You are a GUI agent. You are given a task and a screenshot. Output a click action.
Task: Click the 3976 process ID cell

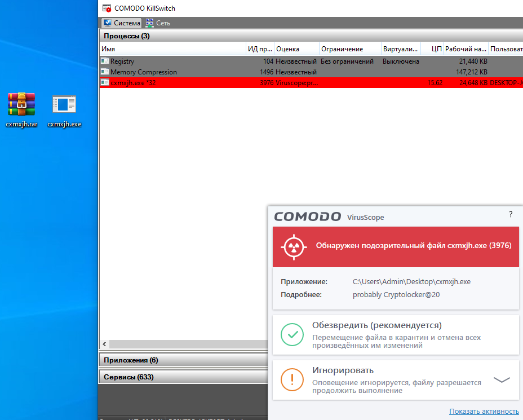(267, 83)
